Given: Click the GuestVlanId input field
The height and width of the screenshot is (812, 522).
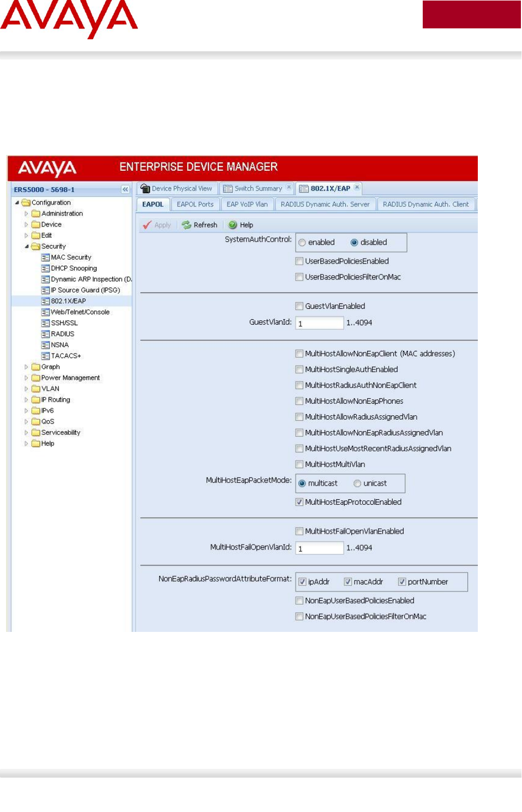Looking at the screenshot, I should coord(320,323).
